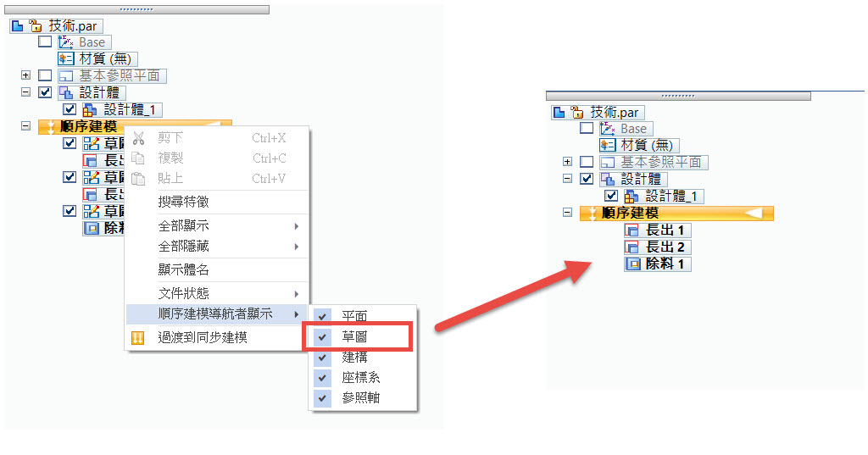Viewport: 868px width, 455px height.
Task: Expand 基本參照平面 node in right tree
Action: point(567,162)
